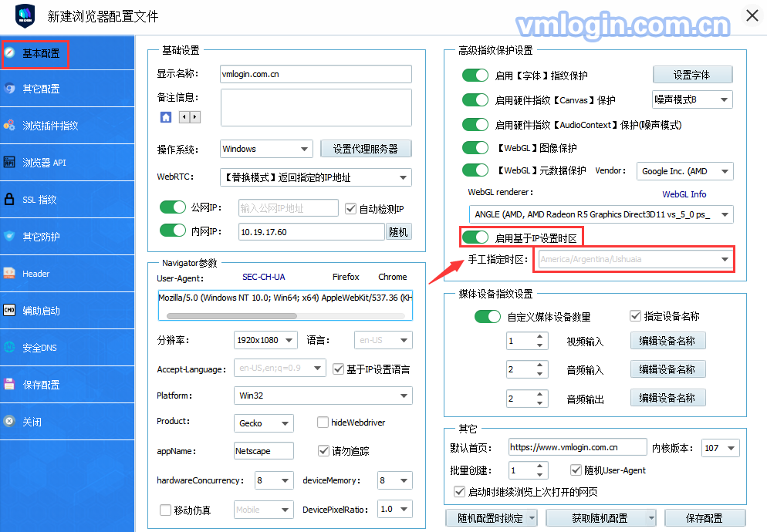Toggle font fingerprint protection switch
The height and width of the screenshot is (532, 767).
point(475,76)
